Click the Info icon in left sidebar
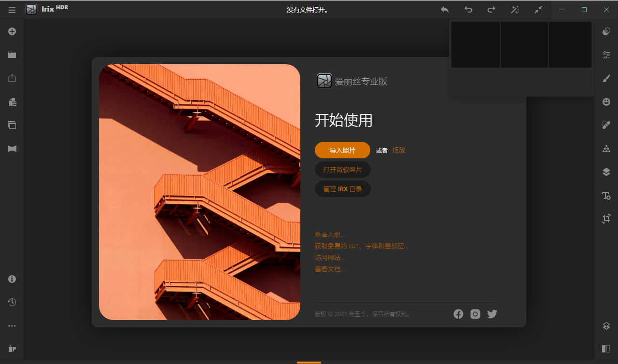This screenshot has width=618, height=364. click(12, 279)
